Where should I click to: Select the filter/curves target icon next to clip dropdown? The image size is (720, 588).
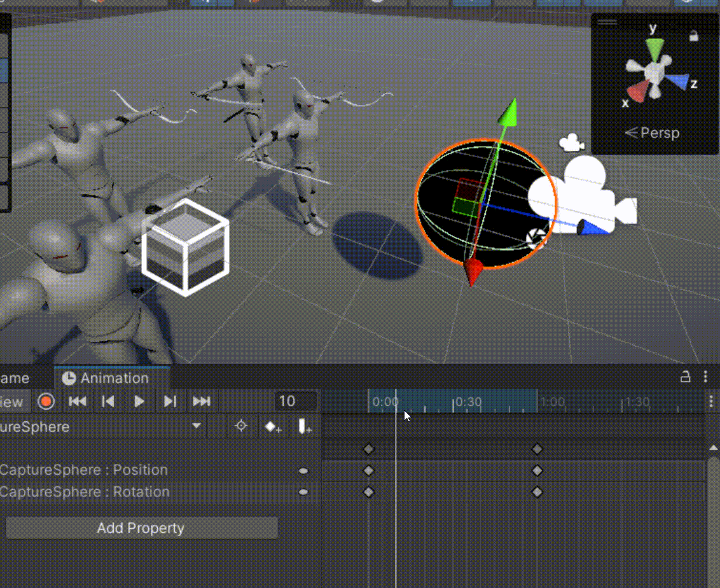click(242, 426)
